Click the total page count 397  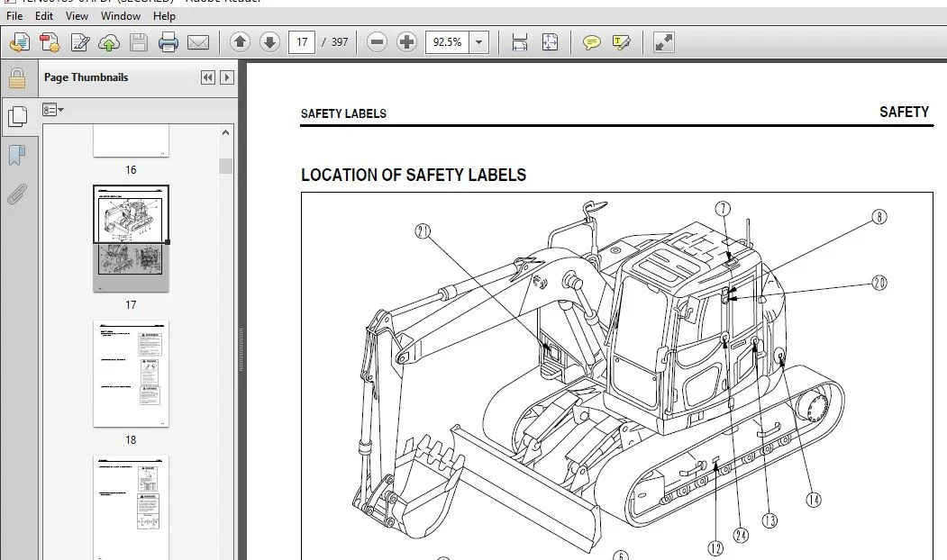point(340,42)
